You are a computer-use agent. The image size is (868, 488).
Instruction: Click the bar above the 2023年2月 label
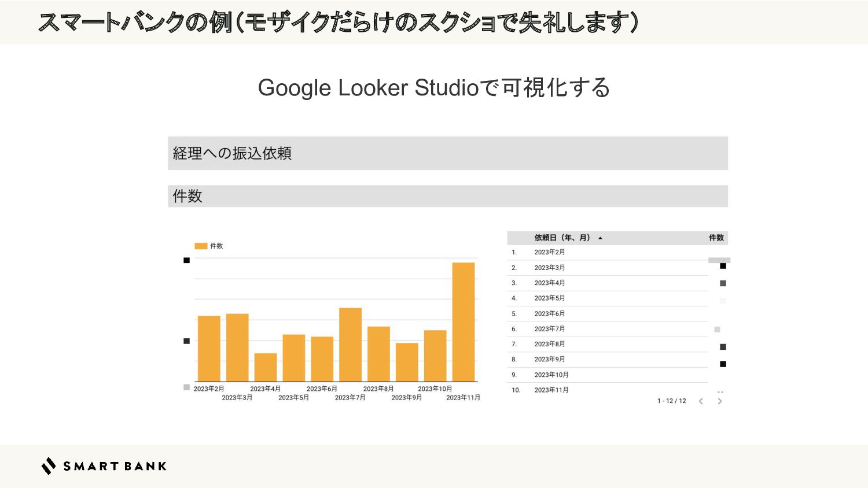209,349
